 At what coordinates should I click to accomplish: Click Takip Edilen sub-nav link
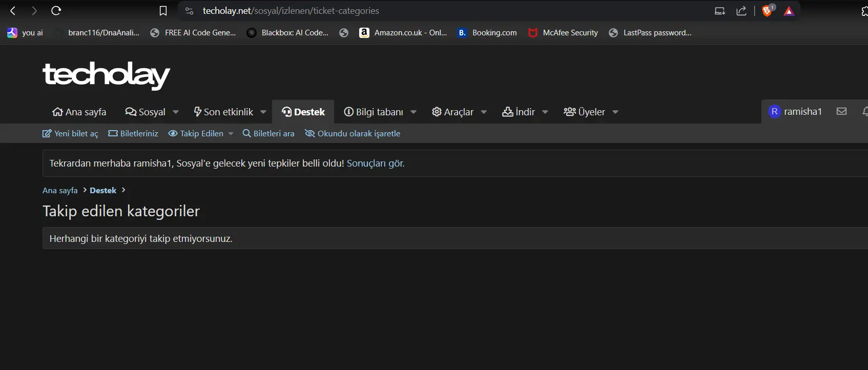tap(196, 133)
